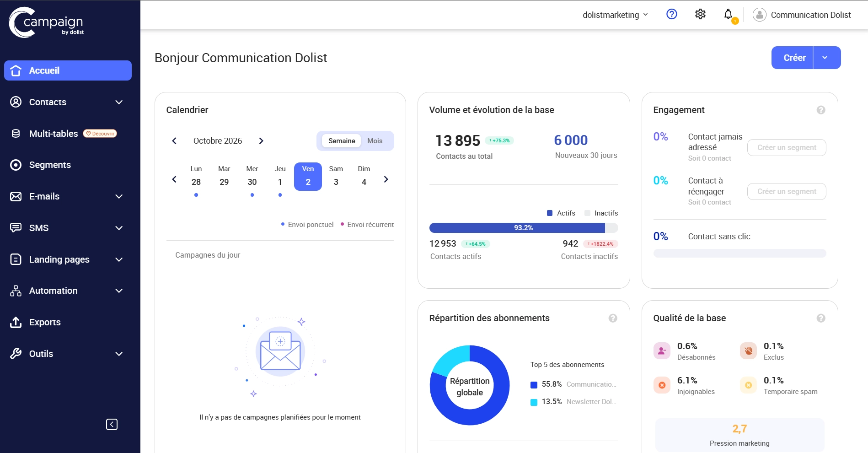Switch calendar to Semaine view

tap(342, 141)
